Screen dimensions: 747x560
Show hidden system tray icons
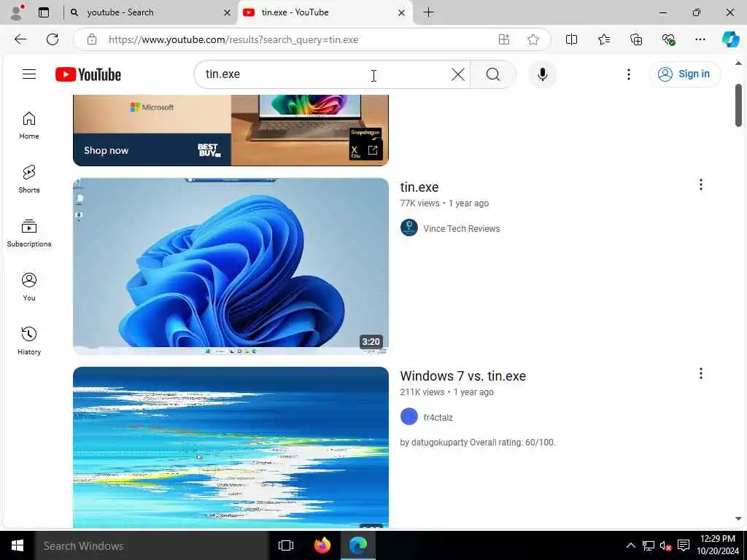click(x=630, y=545)
